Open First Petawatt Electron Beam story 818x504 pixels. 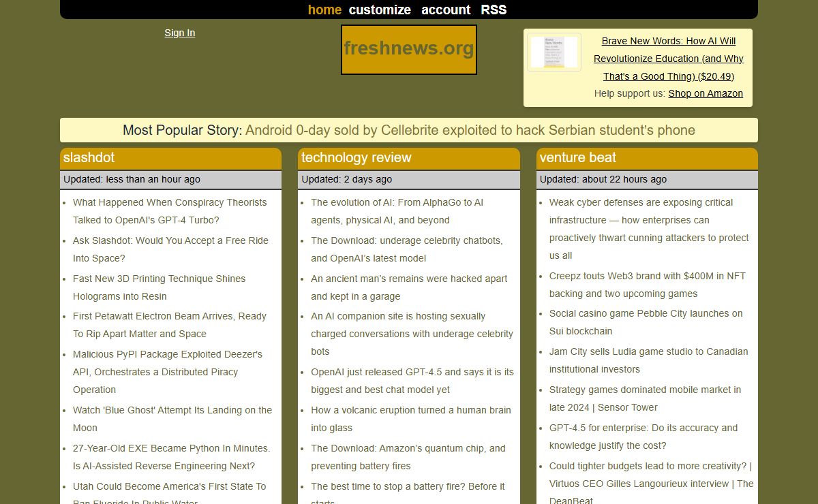pyautogui.click(x=170, y=325)
